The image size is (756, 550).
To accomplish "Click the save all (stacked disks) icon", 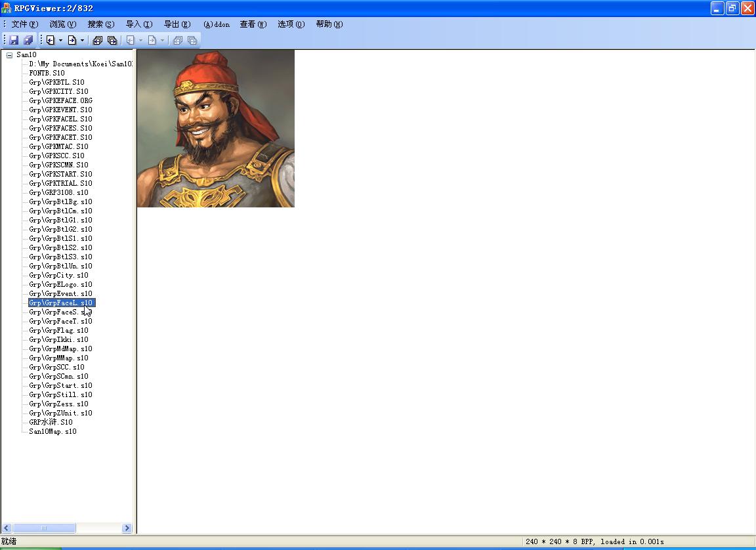I will [28, 40].
